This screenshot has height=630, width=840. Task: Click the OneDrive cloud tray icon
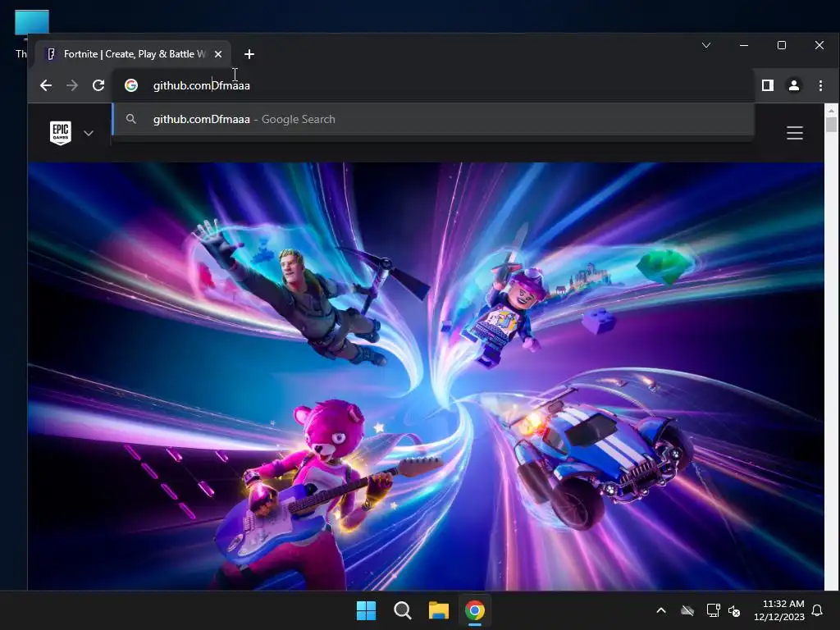tap(687, 610)
